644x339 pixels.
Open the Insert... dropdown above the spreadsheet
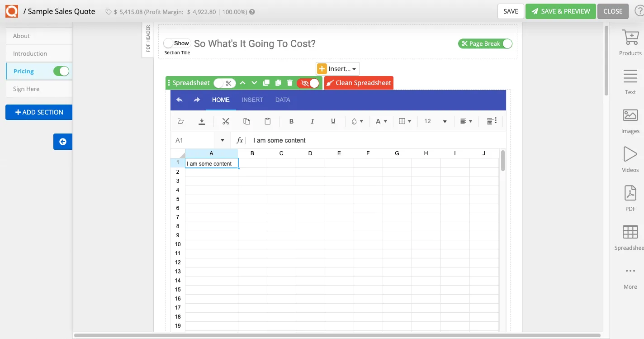(337, 68)
